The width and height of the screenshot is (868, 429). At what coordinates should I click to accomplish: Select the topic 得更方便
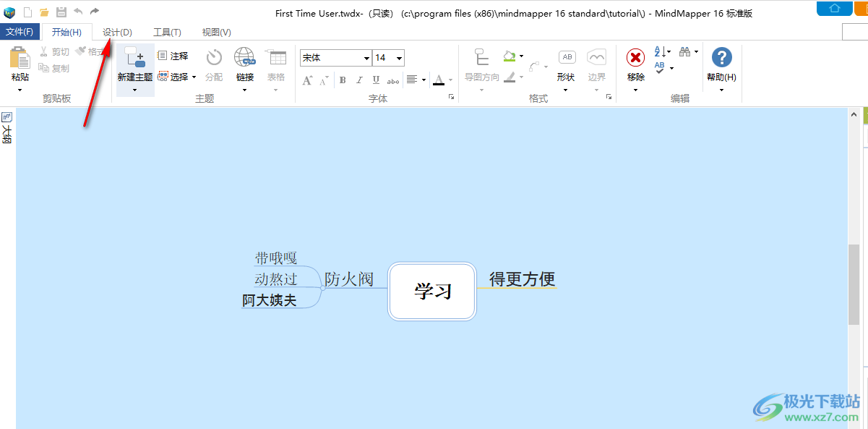pyautogui.click(x=522, y=279)
